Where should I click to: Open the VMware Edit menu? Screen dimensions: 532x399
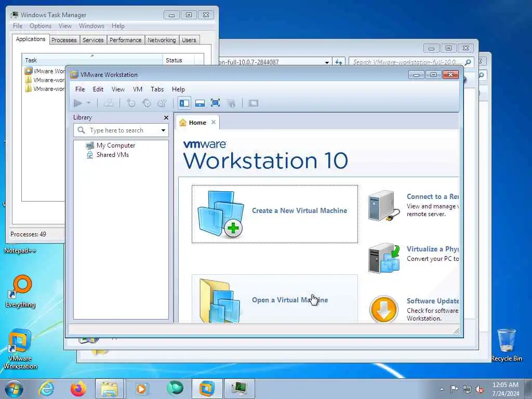98,89
